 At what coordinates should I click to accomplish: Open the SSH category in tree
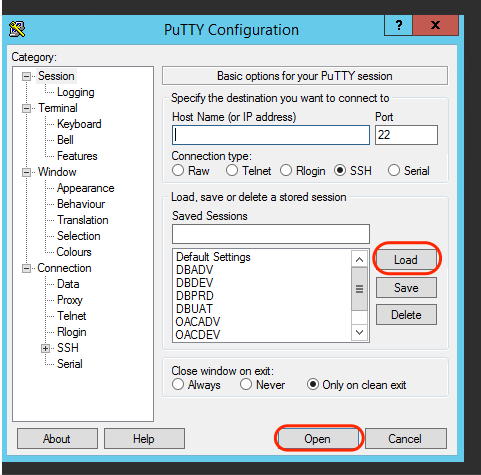(x=68, y=348)
